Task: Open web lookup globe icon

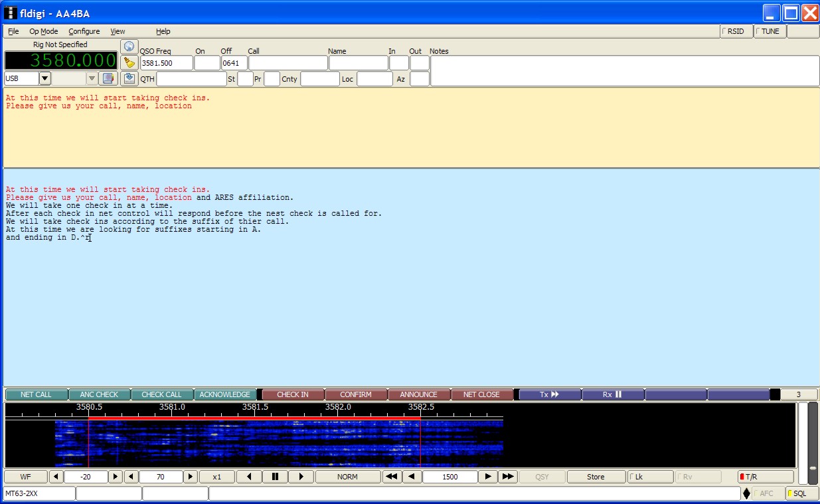Action: (129, 46)
